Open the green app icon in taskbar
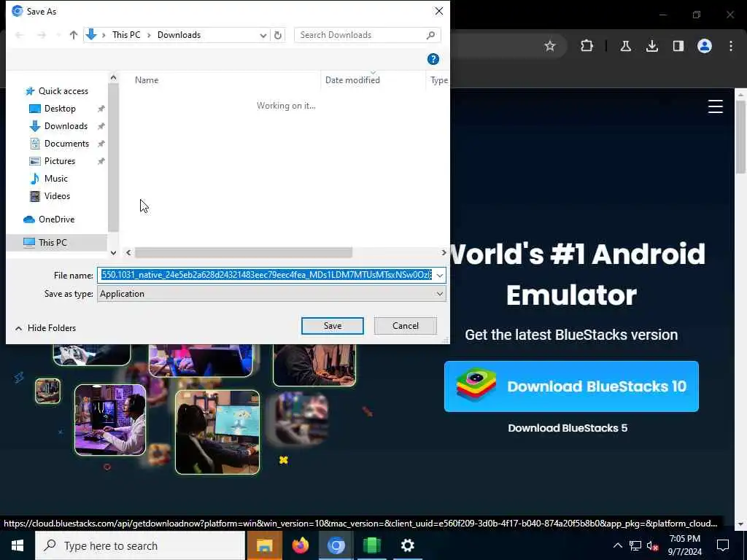The image size is (747, 560). pyautogui.click(x=371, y=545)
